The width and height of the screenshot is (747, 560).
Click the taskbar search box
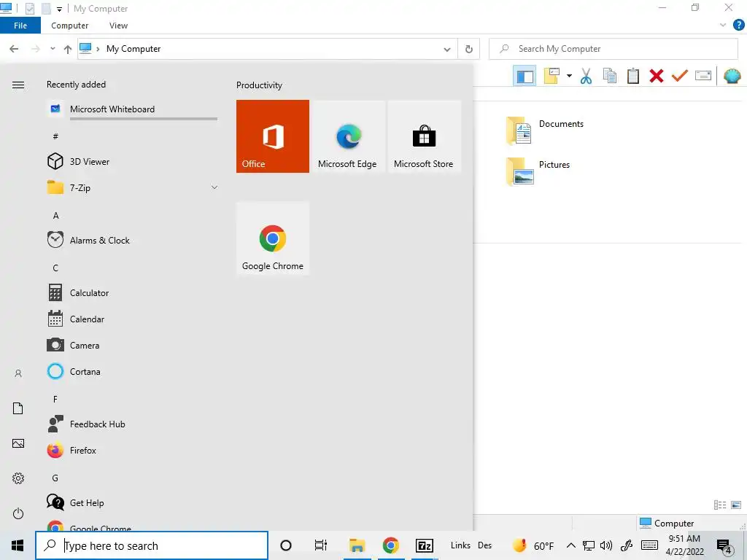(152, 545)
